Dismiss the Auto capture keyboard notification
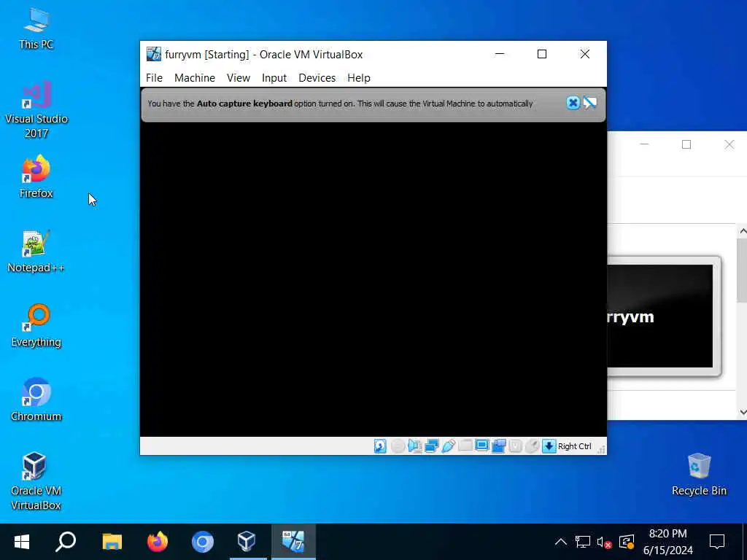This screenshot has height=560, width=747. tap(573, 103)
